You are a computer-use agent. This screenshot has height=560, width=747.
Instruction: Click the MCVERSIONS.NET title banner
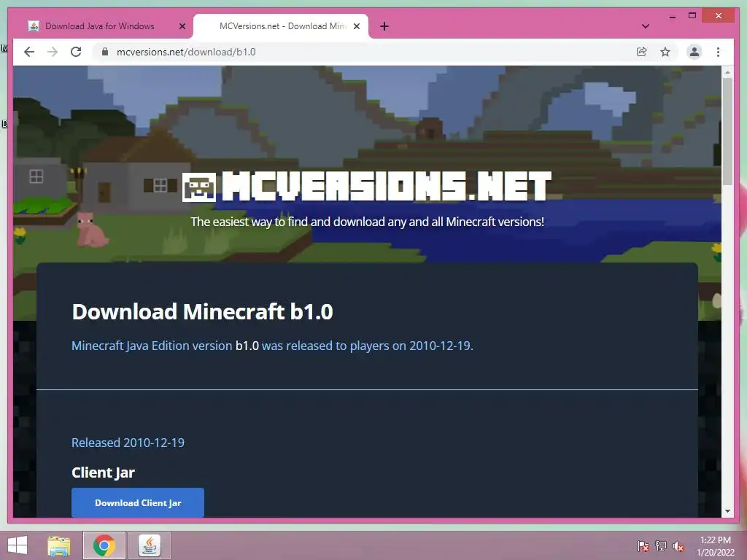pos(387,186)
